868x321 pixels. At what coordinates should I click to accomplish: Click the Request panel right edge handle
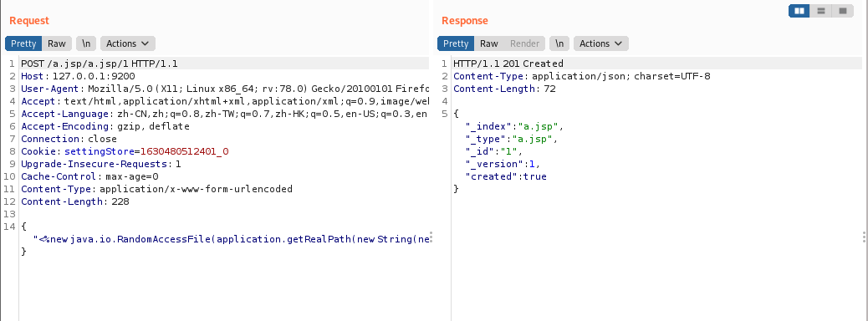[x=431, y=237]
